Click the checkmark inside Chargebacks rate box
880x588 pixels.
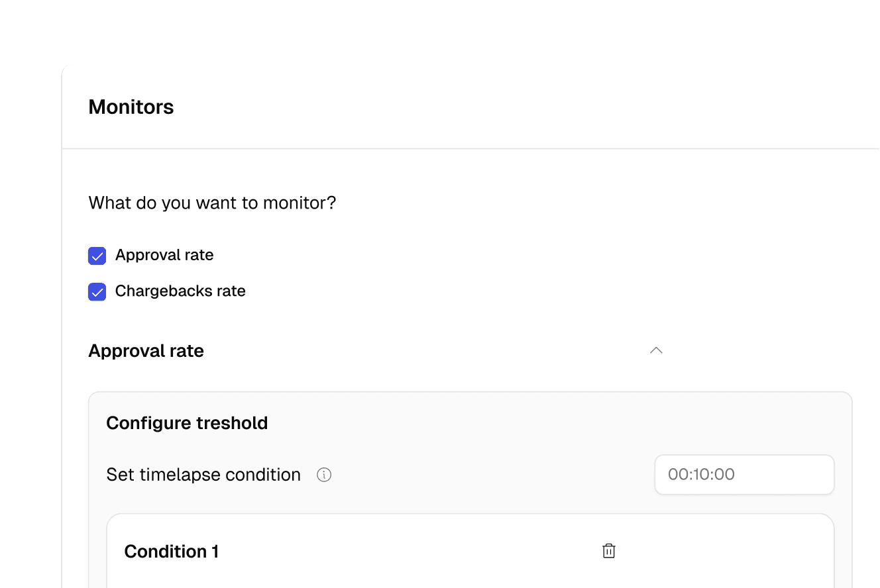coord(97,292)
